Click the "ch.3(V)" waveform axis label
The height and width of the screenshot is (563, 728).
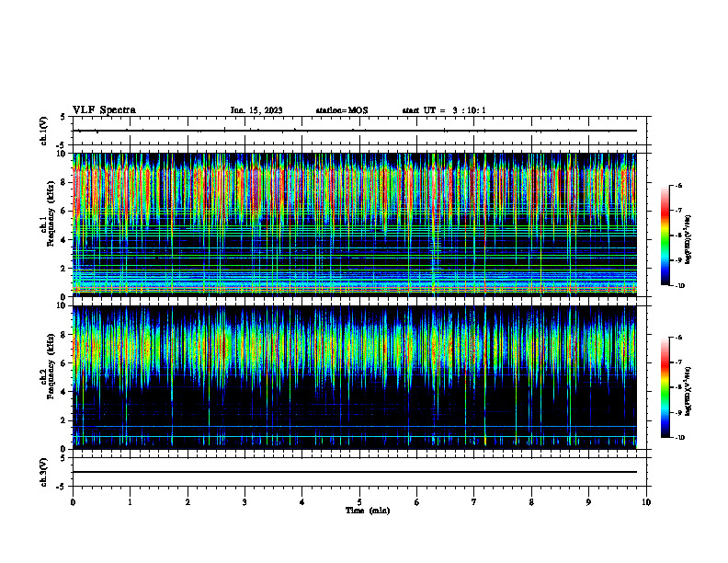43,472
